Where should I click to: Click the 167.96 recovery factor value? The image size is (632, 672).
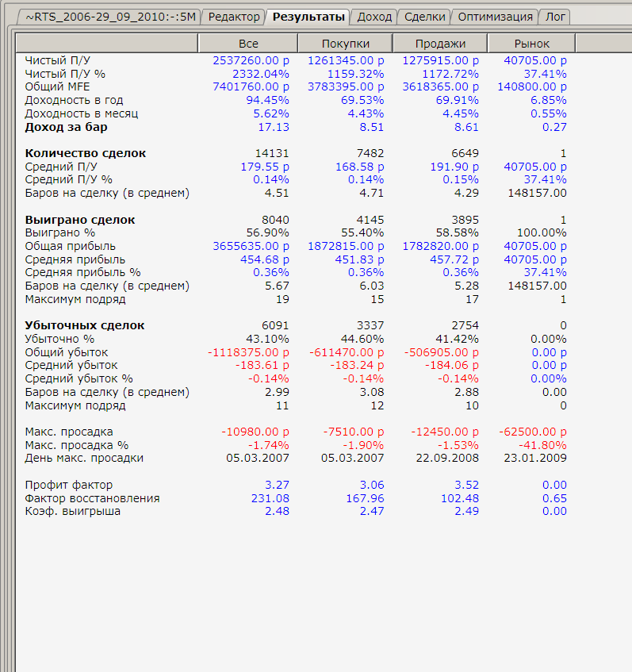(x=366, y=498)
